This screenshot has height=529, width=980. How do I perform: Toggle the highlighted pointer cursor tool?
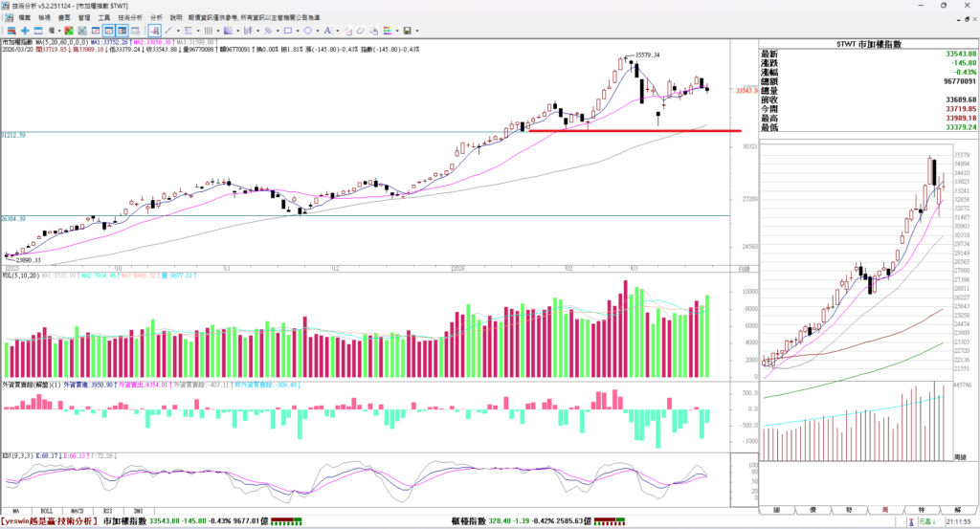[154, 31]
